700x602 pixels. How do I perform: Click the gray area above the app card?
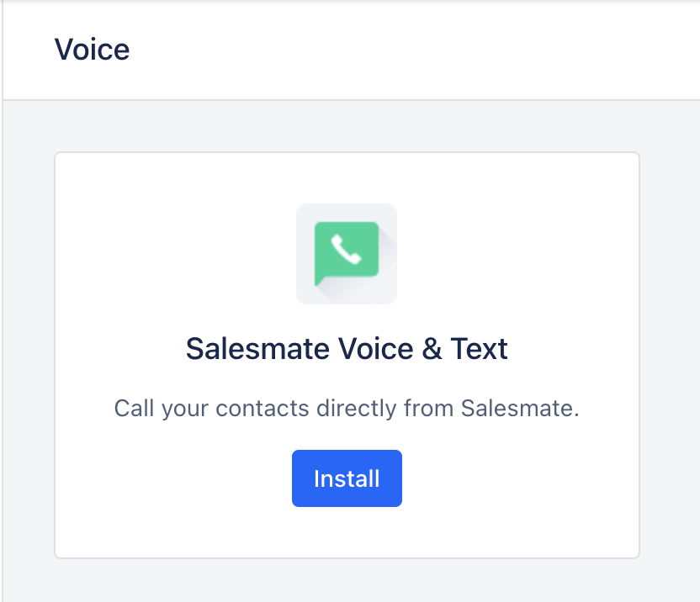coord(347,126)
